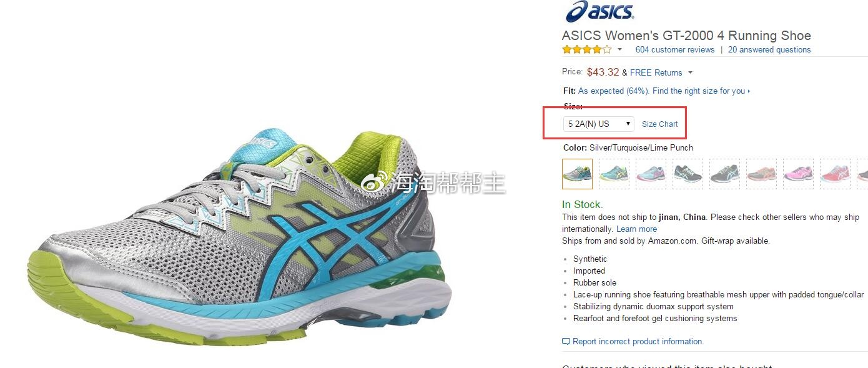
Task: Click the ASICS brand logo
Action: [599, 11]
